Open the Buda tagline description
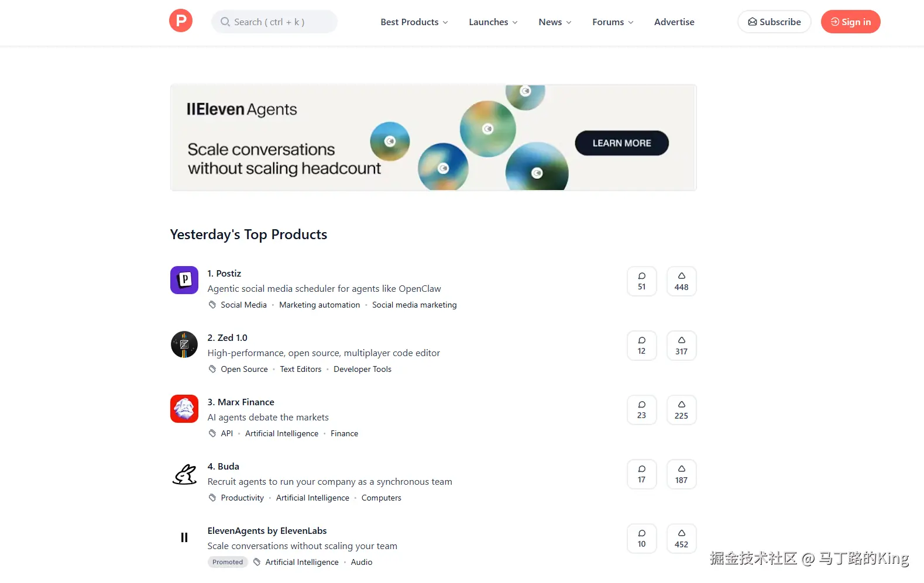This screenshot has width=924, height=583. tap(330, 481)
